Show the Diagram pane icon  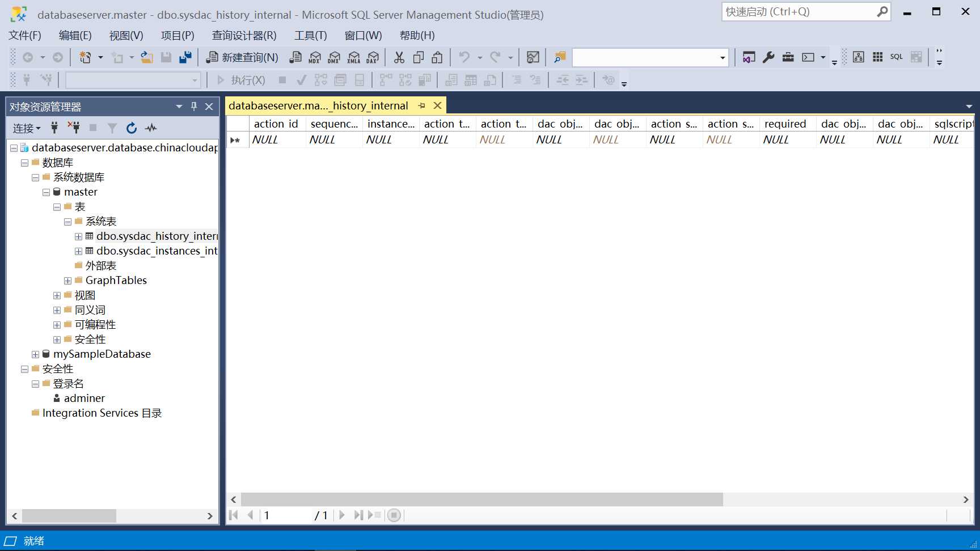pyautogui.click(x=859, y=57)
